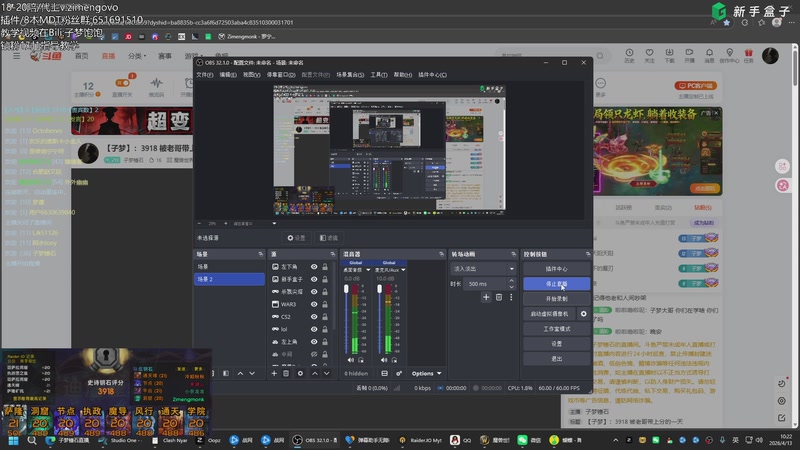Click the 停止直播 stop streaming button

(x=556, y=284)
